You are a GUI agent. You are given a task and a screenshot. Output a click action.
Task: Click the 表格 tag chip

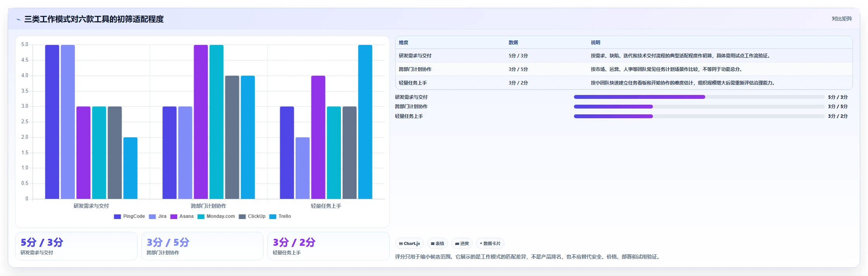(437, 243)
